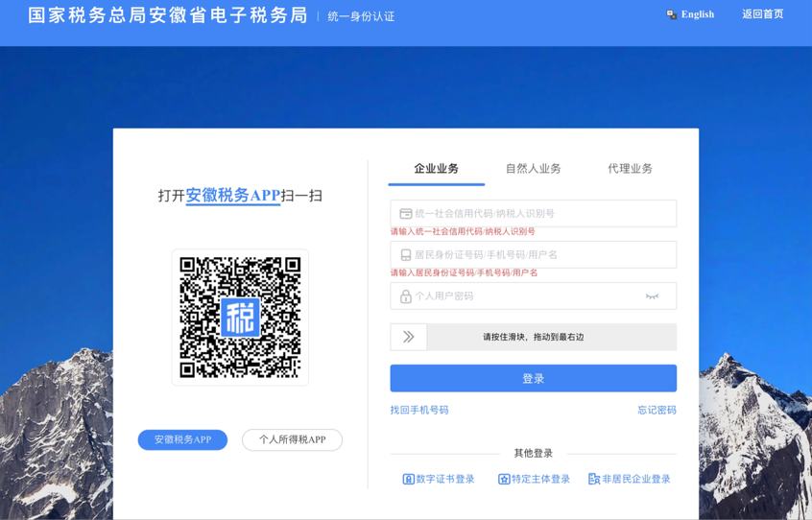The height and width of the screenshot is (520, 812).
Task: Choose 非居民企业登录 login option
Action: click(630, 479)
